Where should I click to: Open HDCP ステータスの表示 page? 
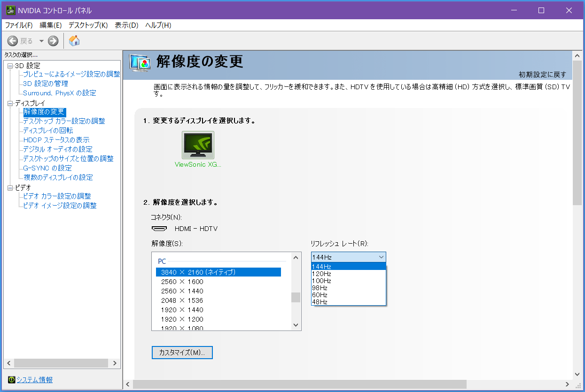[56, 140]
